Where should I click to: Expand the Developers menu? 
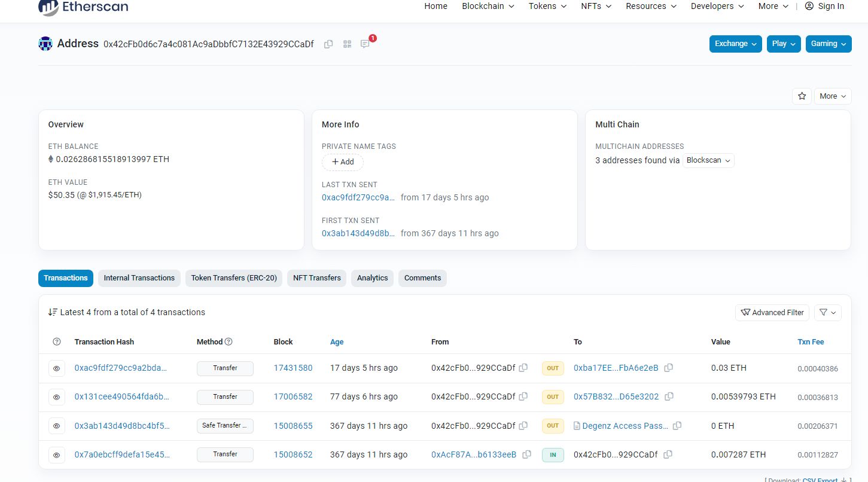click(717, 6)
